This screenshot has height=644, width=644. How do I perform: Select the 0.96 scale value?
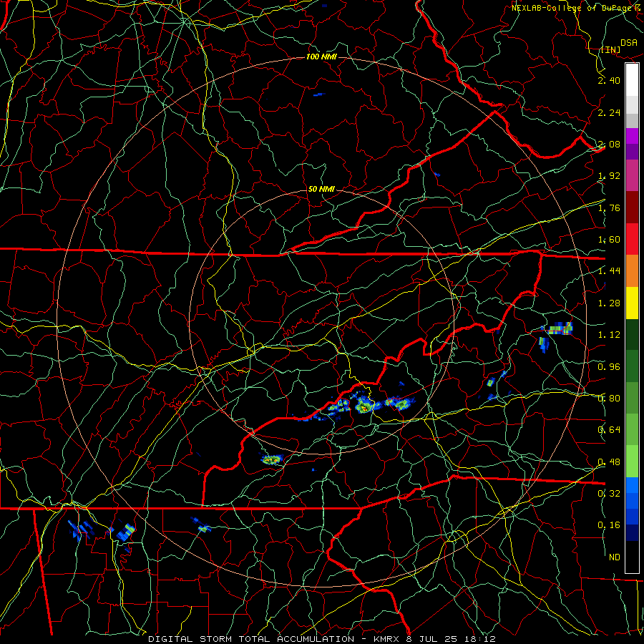[610, 366]
